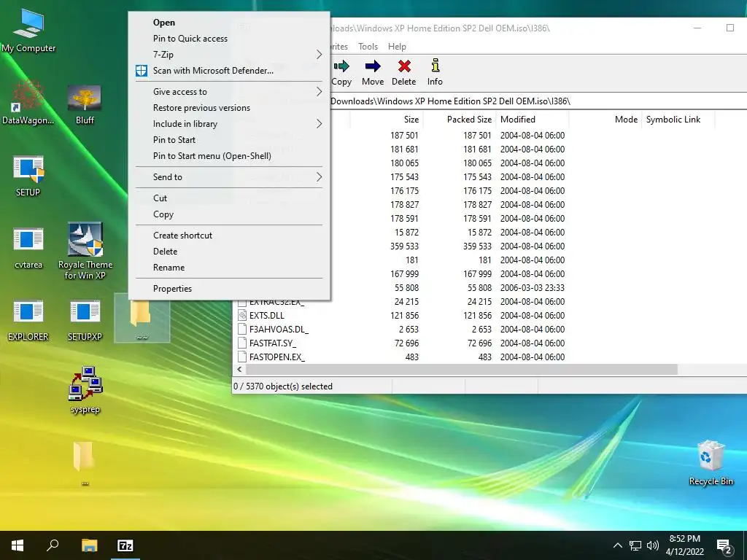Click the network tray icon
Viewport: 747px width, 560px height.
(x=635, y=545)
